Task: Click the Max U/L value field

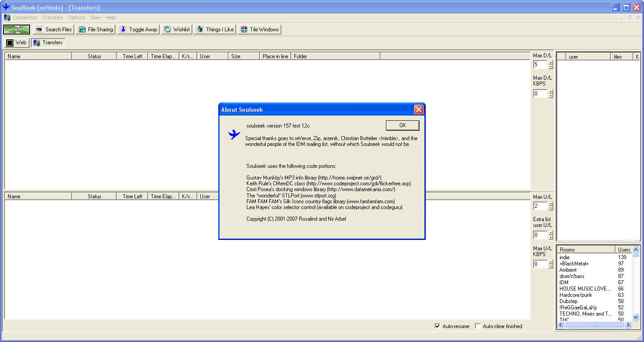Action: tap(540, 206)
